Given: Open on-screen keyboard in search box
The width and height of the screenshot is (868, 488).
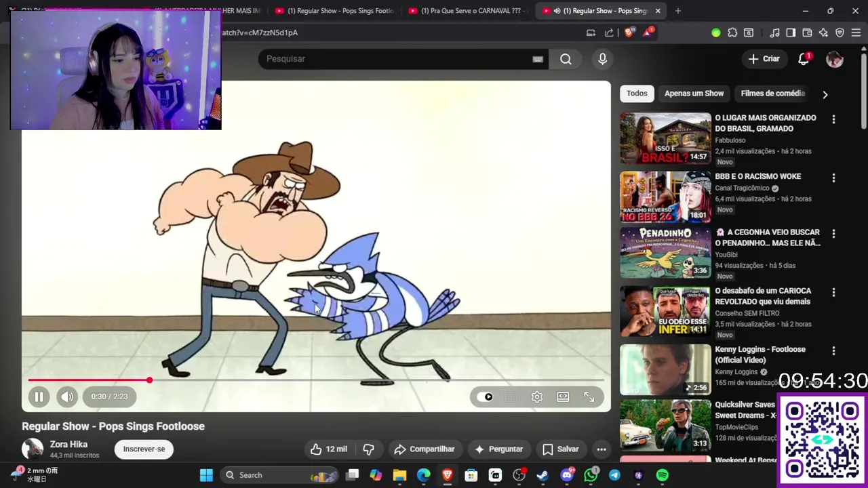Looking at the screenshot, I should [538, 59].
